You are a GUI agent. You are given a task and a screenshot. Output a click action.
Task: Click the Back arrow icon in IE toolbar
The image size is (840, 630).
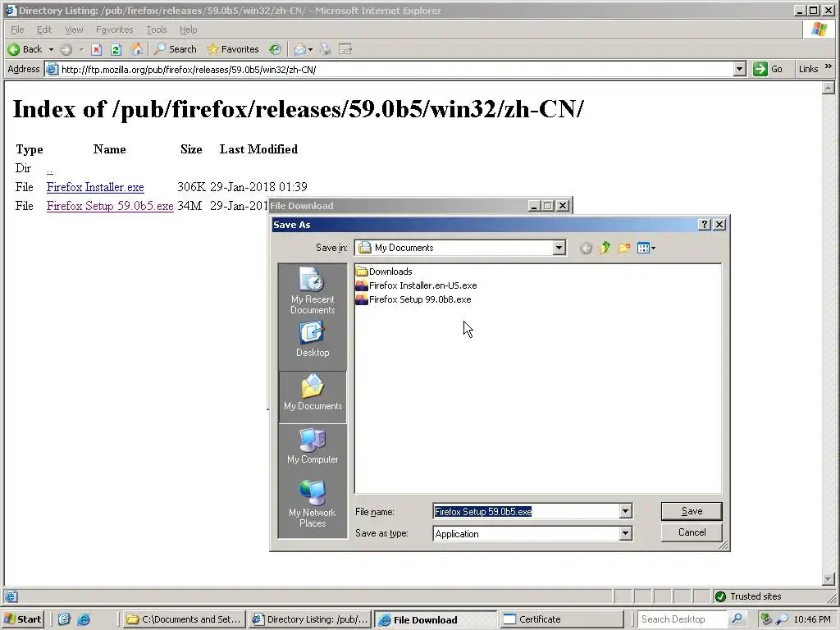point(14,49)
